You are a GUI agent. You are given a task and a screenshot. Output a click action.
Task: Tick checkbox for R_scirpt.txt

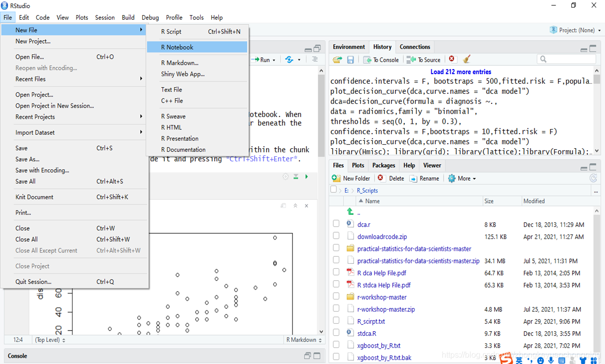(336, 320)
